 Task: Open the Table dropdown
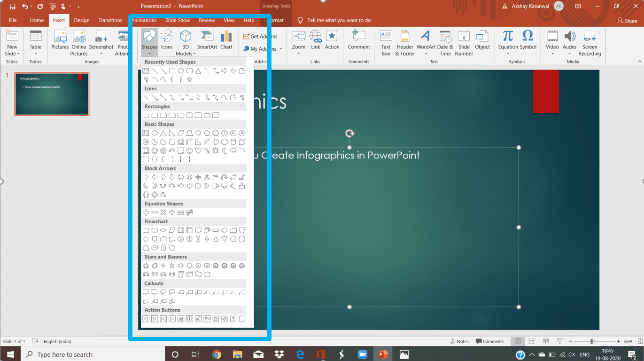click(x=36, y=43)
